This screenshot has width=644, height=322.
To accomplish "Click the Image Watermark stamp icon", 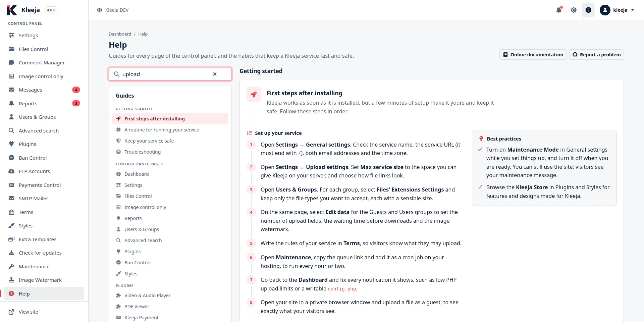I will [11, 280].
